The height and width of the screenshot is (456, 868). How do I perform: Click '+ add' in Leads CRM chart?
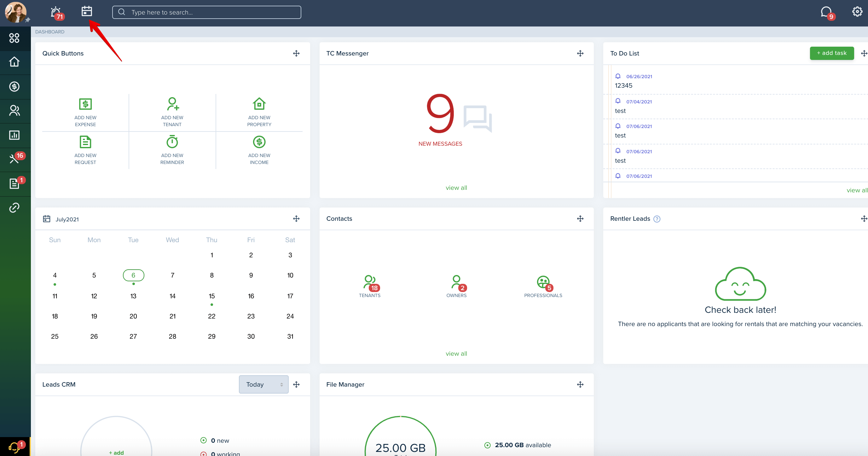coord(116,453)
